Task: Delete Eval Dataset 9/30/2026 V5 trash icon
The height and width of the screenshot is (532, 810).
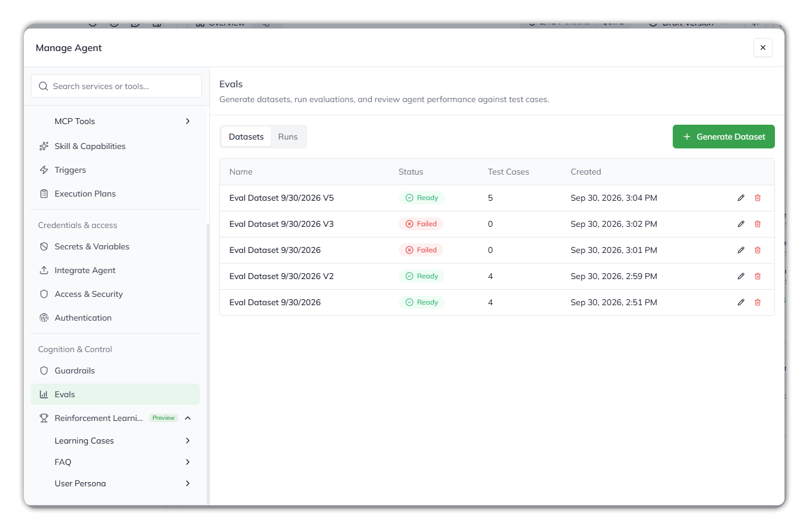Action: 758,198
